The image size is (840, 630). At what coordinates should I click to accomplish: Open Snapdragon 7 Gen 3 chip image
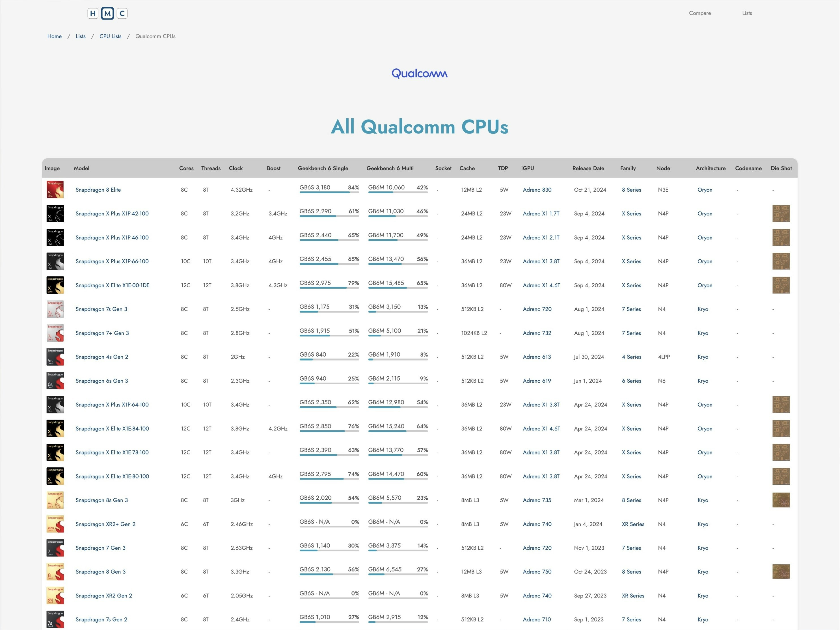(55, 548)
